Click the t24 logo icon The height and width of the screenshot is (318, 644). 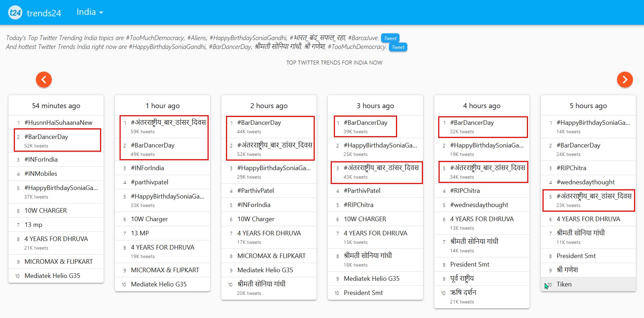pos(15,13)
